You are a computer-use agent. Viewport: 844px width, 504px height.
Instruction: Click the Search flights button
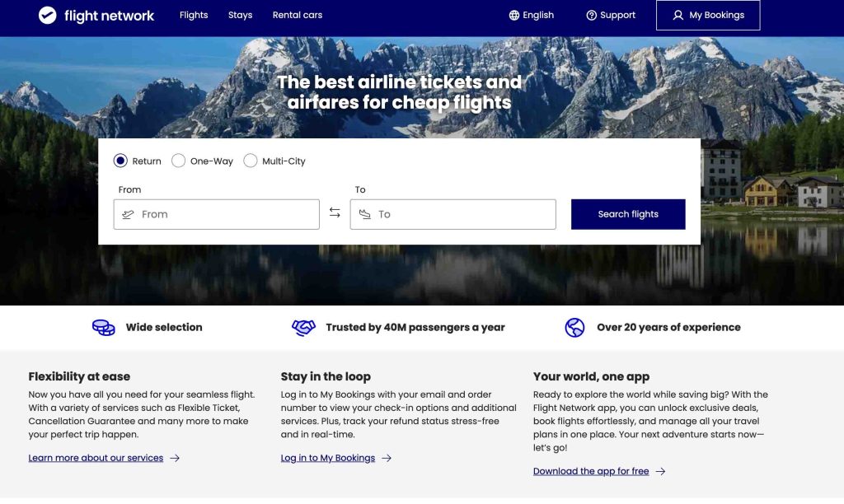tap(628, 214)
